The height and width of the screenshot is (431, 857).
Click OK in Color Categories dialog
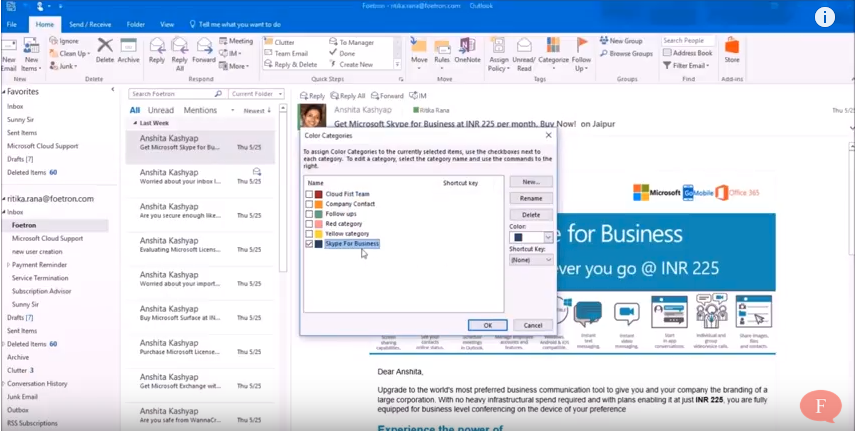coord(488,325)
